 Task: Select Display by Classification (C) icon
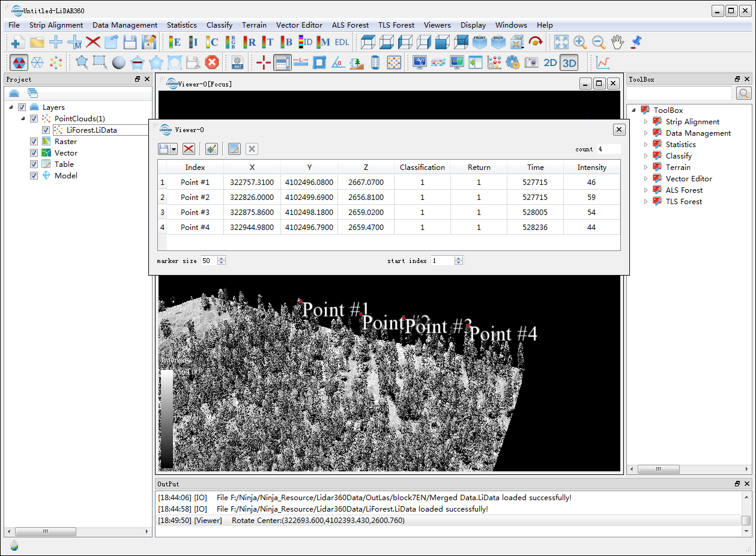click(x=212, y=42)
